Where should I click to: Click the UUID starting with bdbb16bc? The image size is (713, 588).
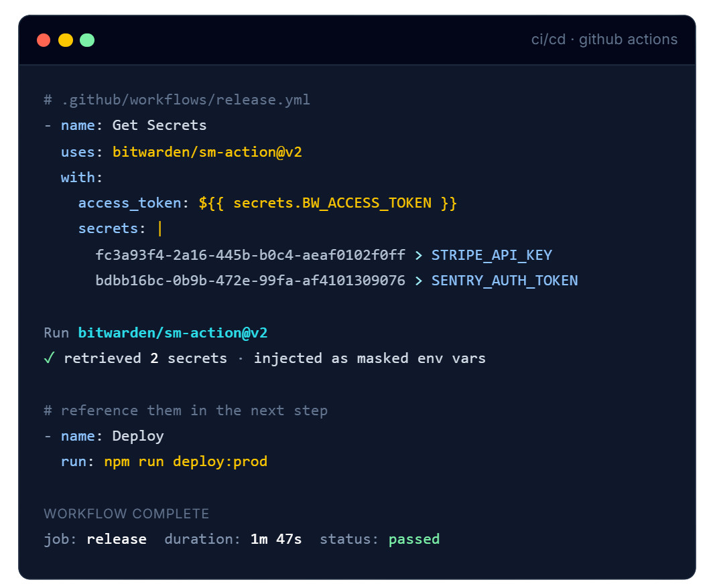(x=250, y=281)
